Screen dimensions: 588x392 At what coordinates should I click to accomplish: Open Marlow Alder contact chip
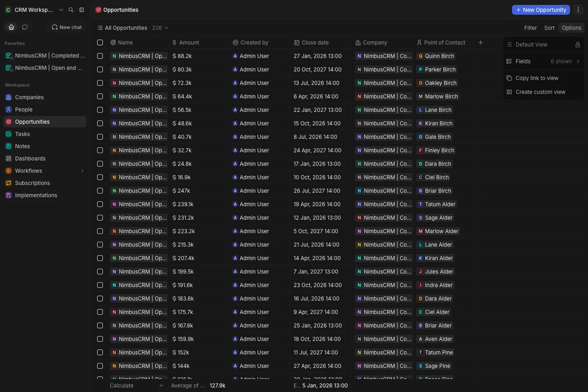pos(438,231)
